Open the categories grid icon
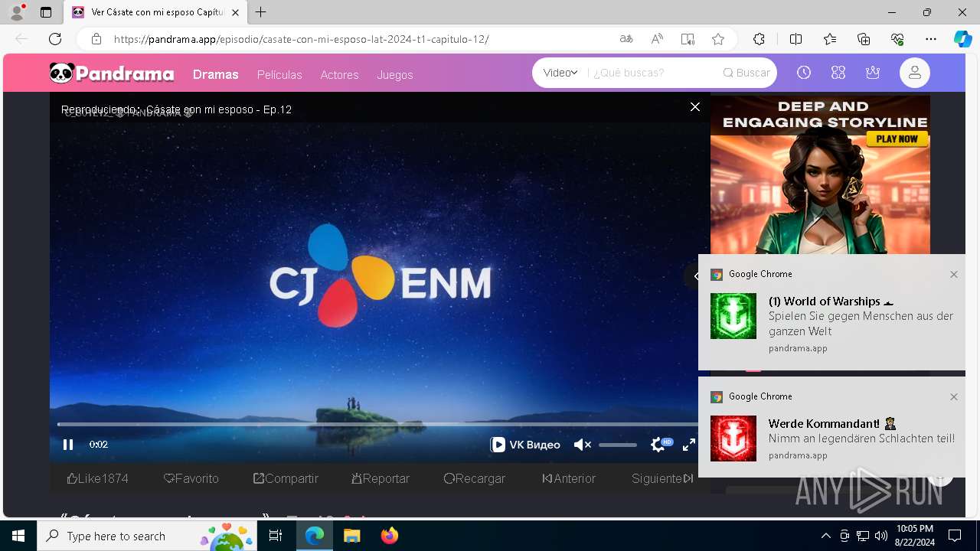Image resolution: width=980 pixels, height=551 pixels. coord(838,73)
